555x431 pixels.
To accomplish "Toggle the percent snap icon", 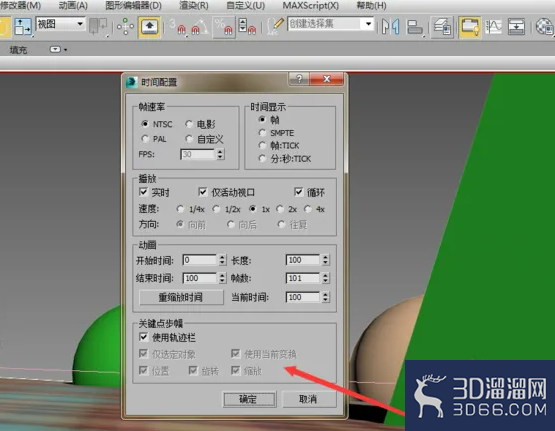I will click(x=224, y=27).
